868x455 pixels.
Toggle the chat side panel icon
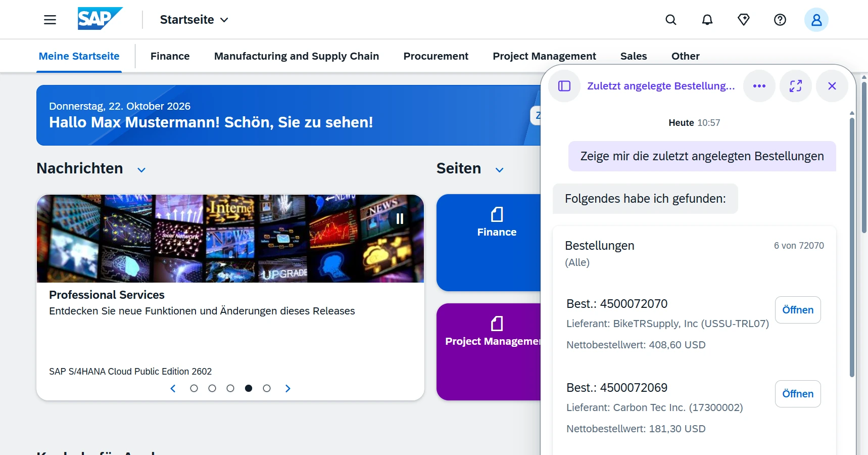[564, 86]
